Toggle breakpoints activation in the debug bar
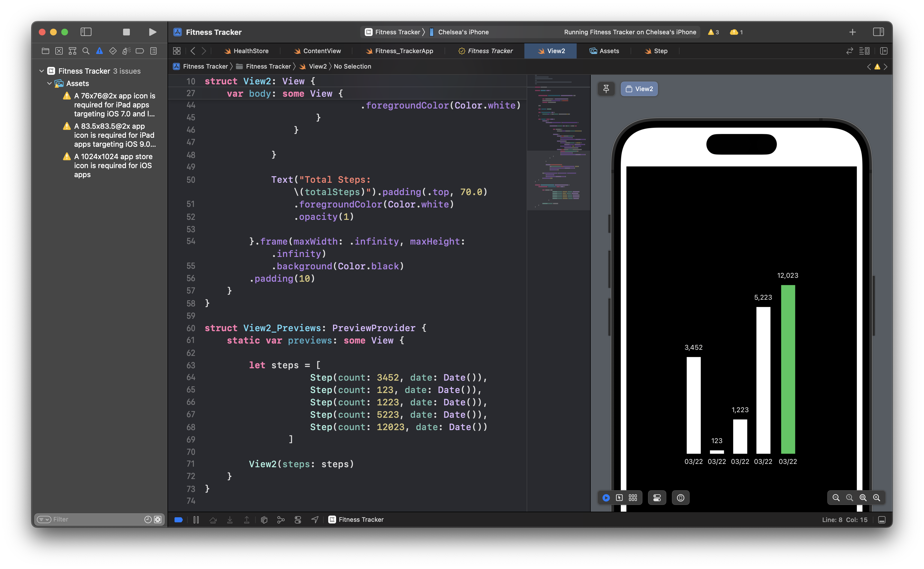This screenshot has height=569, width=924. coord(179,519)
